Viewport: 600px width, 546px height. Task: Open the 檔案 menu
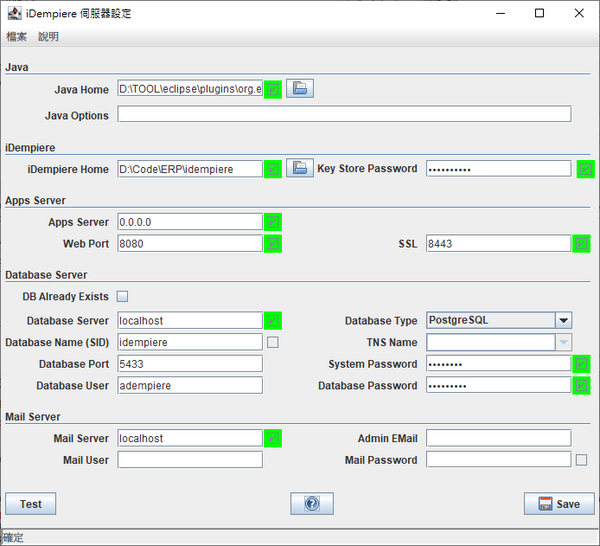pos(17,37)
